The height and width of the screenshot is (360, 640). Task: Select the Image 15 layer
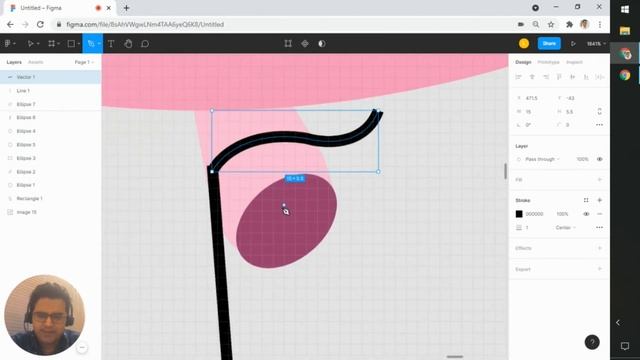(50, 212)
